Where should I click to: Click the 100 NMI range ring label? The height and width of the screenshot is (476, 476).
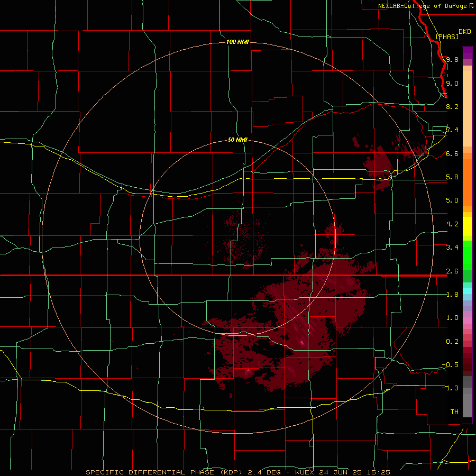tap(237, 42)
